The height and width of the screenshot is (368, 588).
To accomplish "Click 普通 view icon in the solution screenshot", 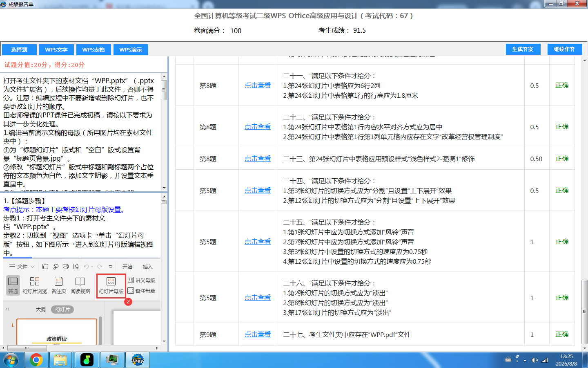I will [x=13, y=285].
